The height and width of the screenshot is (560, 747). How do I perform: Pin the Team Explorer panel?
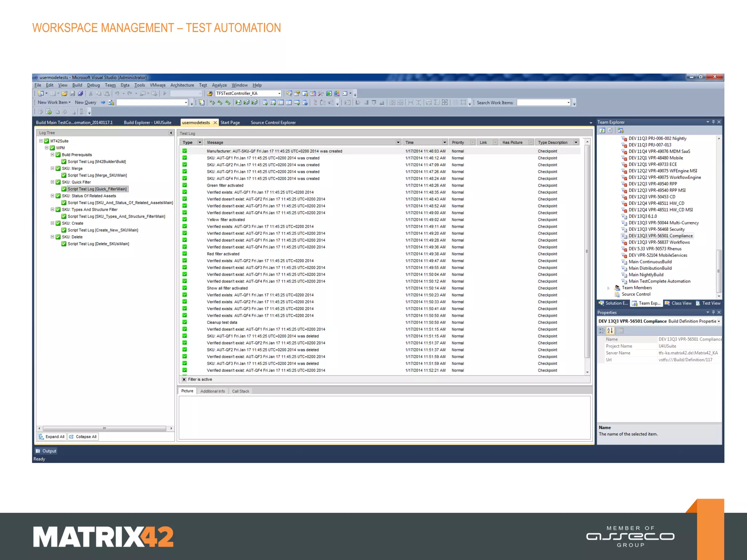click(x=713, y=122)
